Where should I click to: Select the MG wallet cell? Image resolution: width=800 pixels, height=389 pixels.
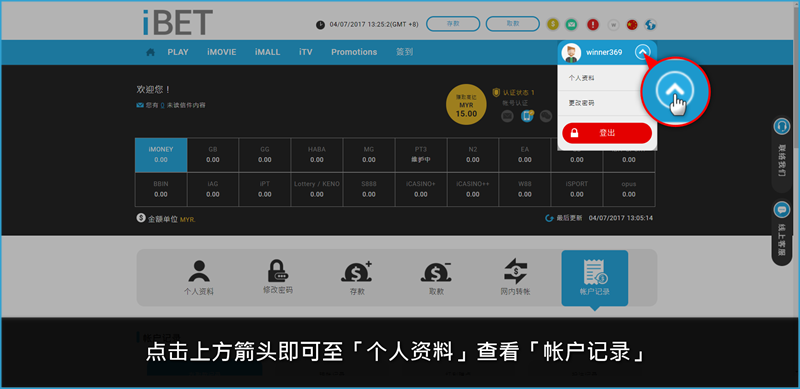coord(369,155)
